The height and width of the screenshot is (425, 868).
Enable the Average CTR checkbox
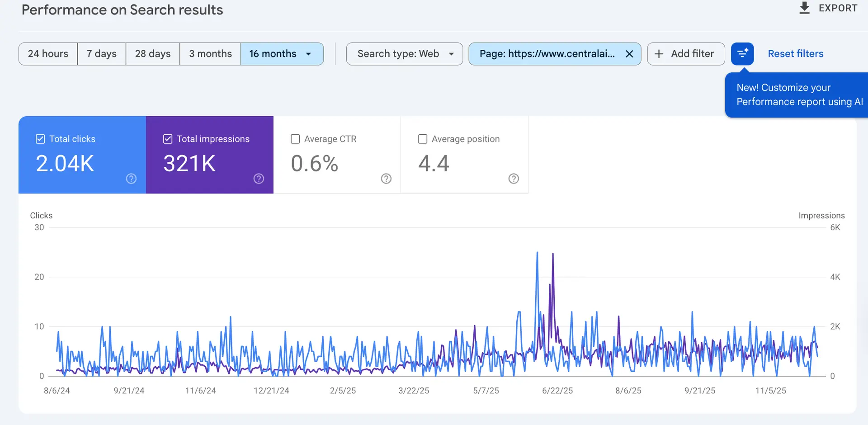pyautogui.click(x=295, y=139)
